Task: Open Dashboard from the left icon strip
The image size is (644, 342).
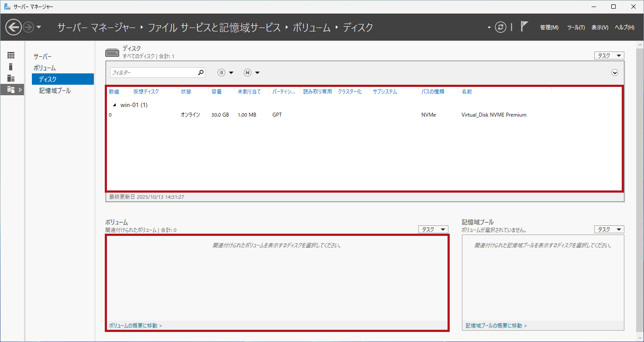Action: 11,55
